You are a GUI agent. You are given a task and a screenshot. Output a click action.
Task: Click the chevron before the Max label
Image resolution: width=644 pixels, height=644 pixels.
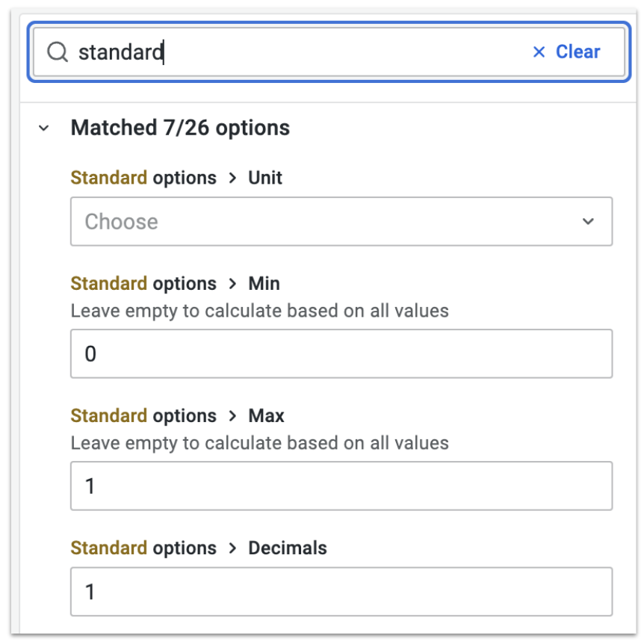click(232, 416)
